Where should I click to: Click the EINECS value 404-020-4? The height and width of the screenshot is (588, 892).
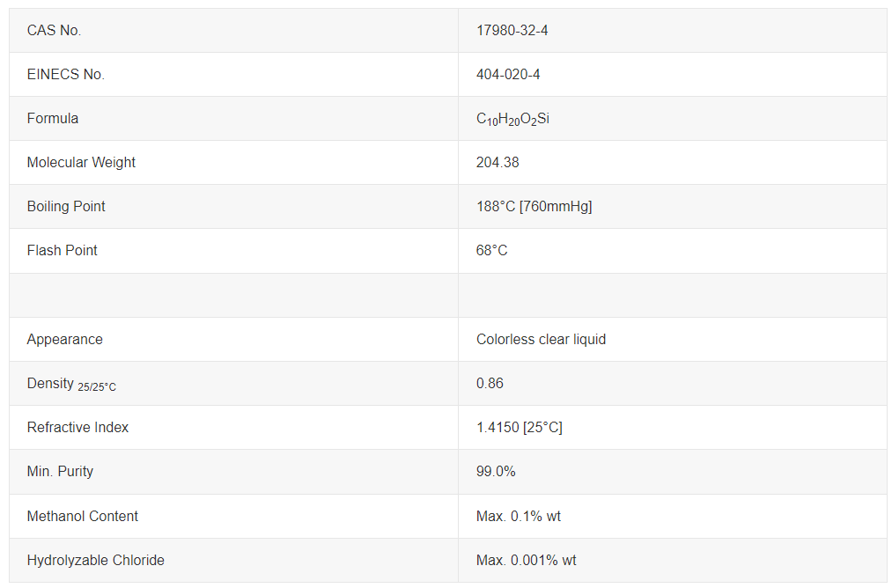coord(508,75)
